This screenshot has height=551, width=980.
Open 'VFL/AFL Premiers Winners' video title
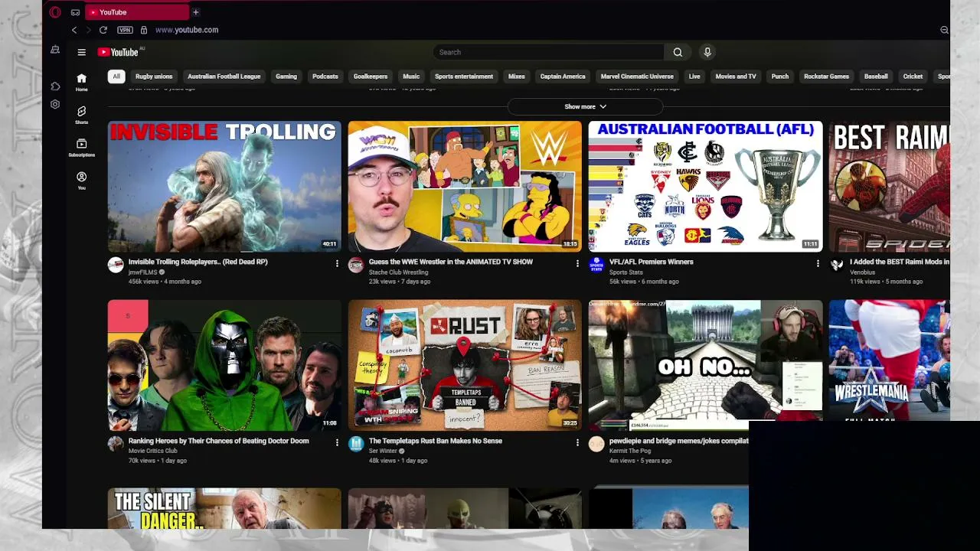pyautogui.click(x=652, y=262)
